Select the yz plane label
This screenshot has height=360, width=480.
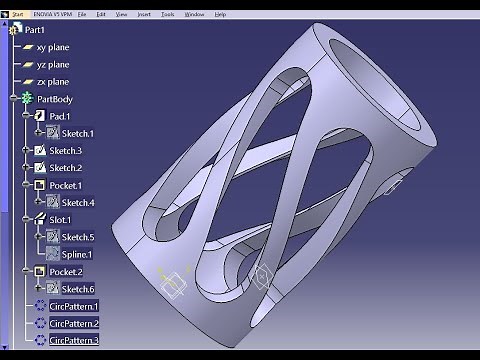point(53,65)
